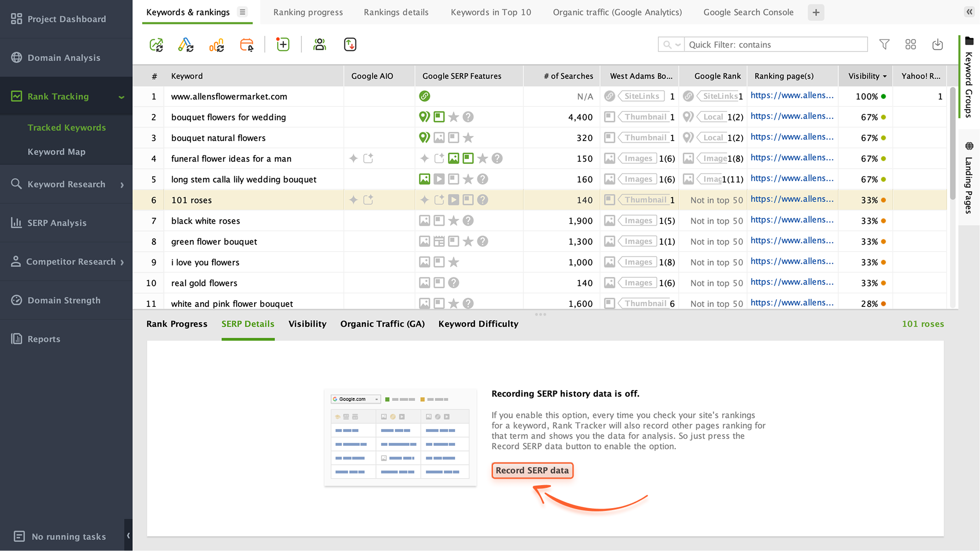Image resolution: width=980 pixels, height=551 pixels.
Task: Click video SERP feature icon for long stem calla lily row
Action: (x=439, y=179)
